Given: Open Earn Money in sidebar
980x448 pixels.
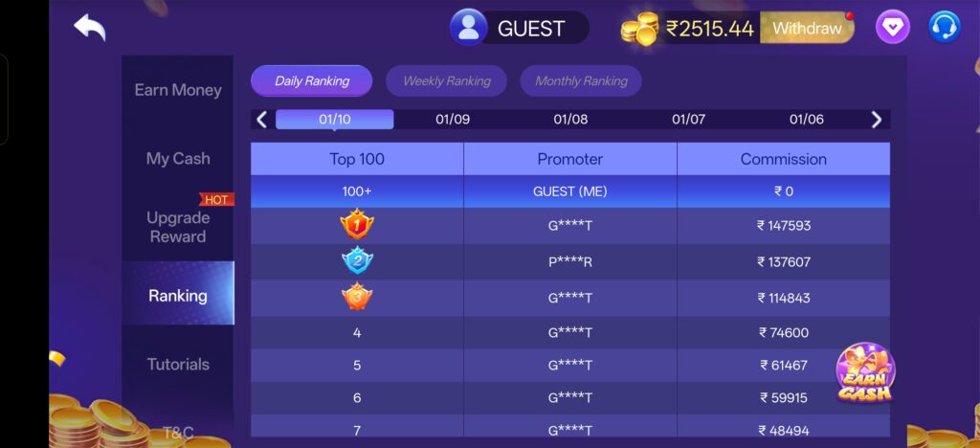Looking at the screenshot, I should pos(178,90).
